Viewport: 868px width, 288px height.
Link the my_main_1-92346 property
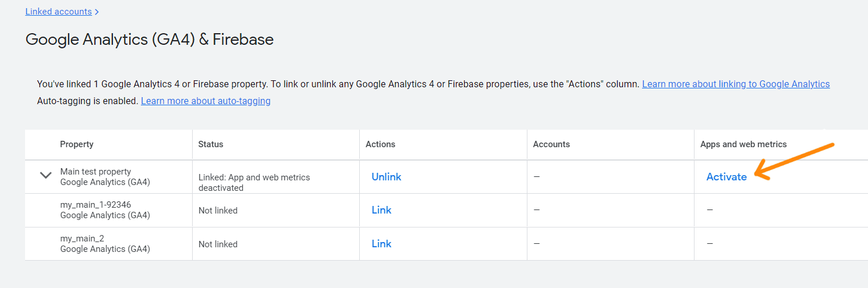[381, 210]
